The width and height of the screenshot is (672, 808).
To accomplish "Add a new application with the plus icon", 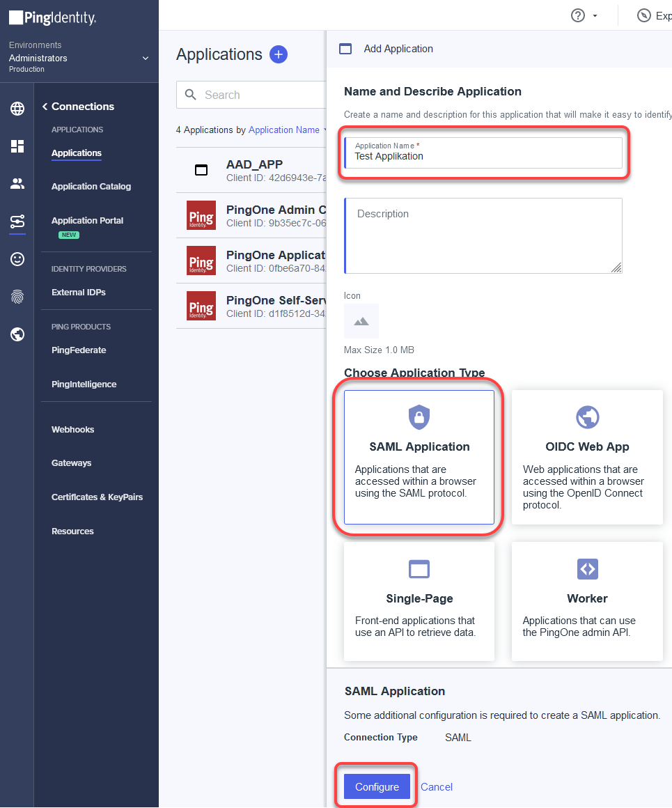I will [279, 54].
